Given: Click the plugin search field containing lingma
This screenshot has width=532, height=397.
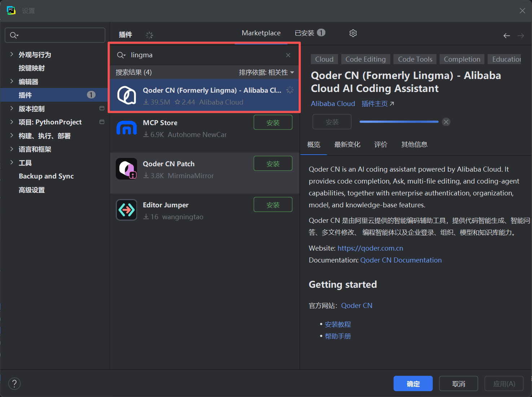Looking at the screenshot, I should click(205, 55).
